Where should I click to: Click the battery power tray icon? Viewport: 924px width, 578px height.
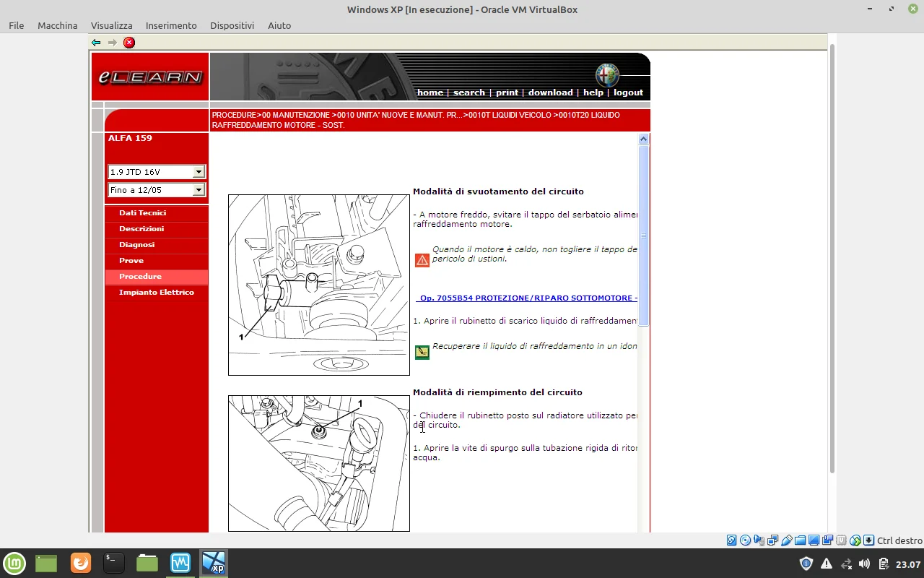pos(884,564)
